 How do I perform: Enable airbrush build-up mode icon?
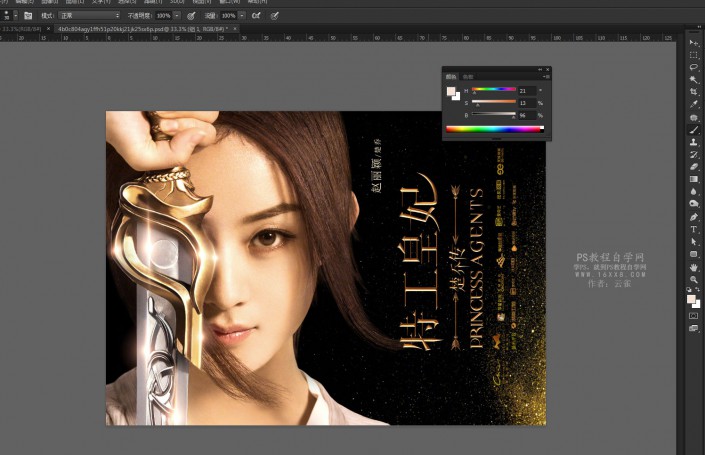point(256,16)
